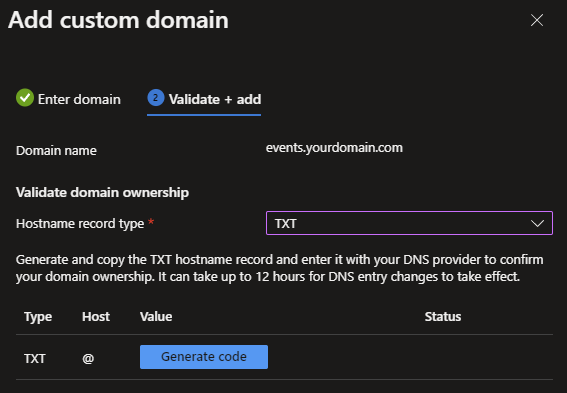Open the Hostname record type dropdown

[409, 223]
